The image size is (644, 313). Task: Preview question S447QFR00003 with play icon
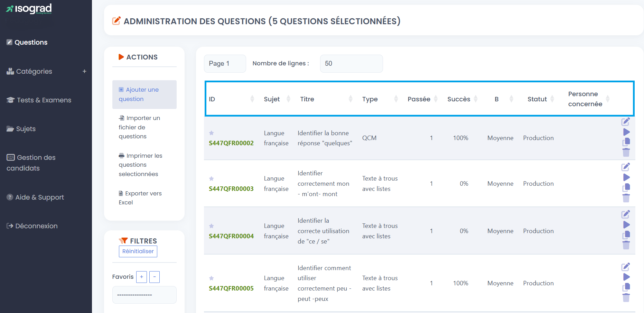[626, 177]
